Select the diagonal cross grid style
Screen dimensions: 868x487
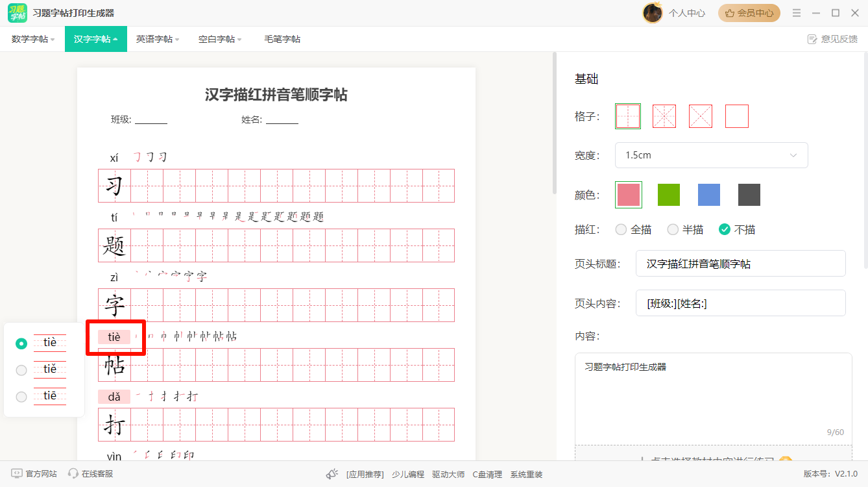(701, 116)
